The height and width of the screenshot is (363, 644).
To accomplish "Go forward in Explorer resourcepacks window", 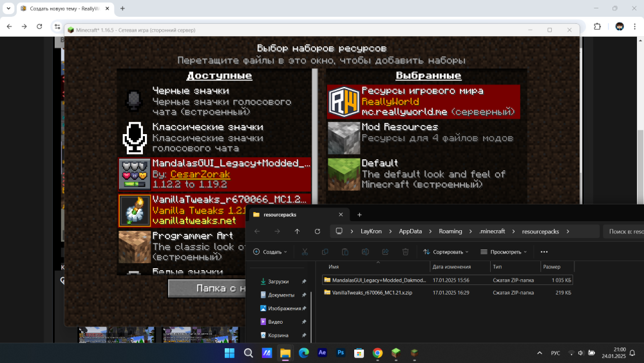I will [x=277, y=231].
